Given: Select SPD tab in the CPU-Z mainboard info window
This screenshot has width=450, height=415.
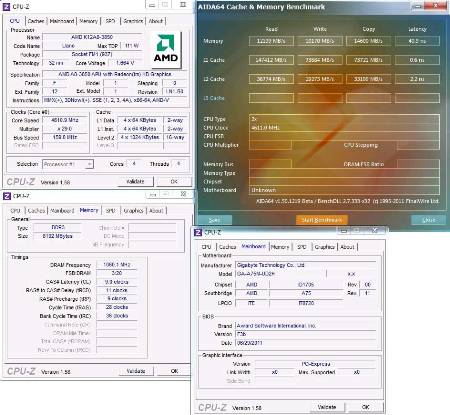Looking at the screenshot, I should tap(302, 247).
